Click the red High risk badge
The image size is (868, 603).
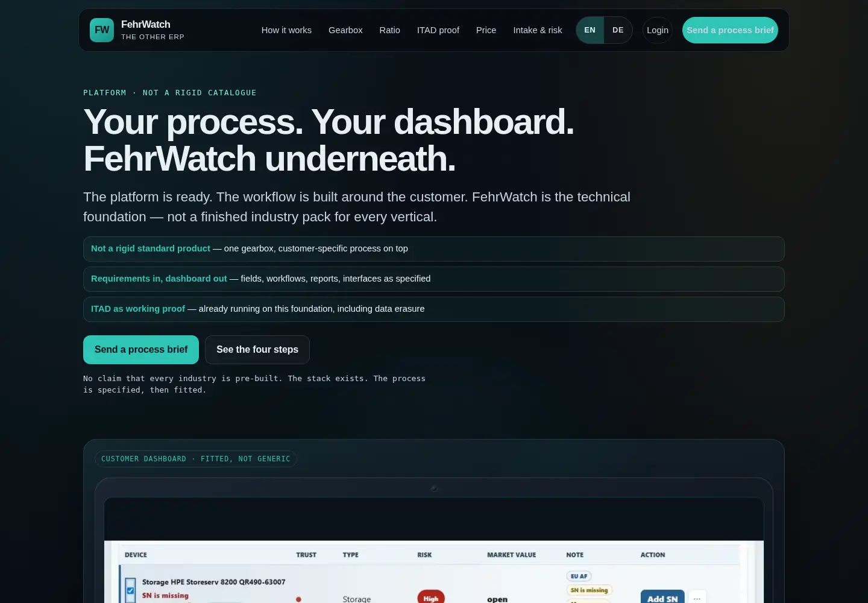[431, 597]
